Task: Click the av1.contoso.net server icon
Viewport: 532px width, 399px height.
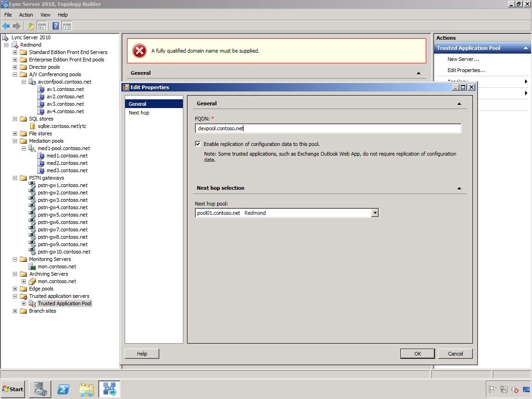Action: point(41,89)
